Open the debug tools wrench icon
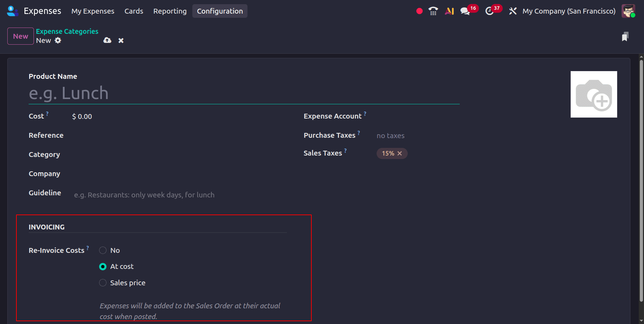Viewport: 644px width, 324px height. point(513,11)
